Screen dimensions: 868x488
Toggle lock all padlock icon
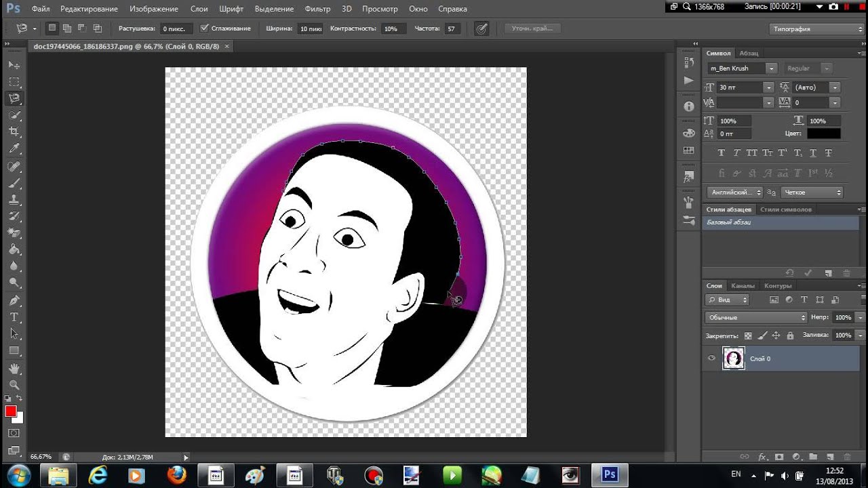(x=791, y=335)
